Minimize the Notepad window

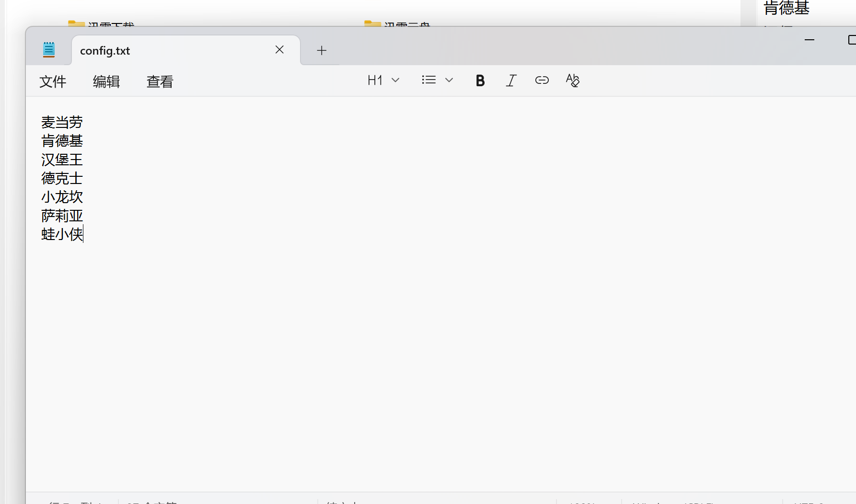(x=810, y=40)
